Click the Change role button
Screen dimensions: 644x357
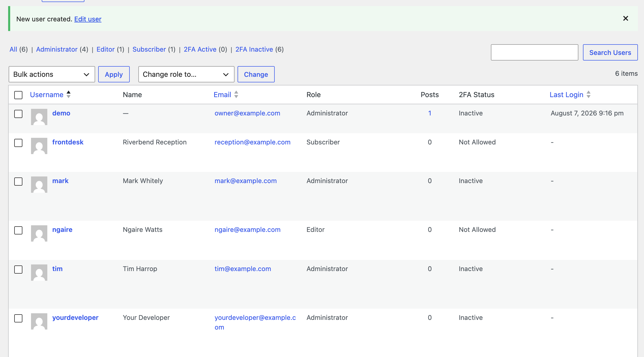(256, 74)
